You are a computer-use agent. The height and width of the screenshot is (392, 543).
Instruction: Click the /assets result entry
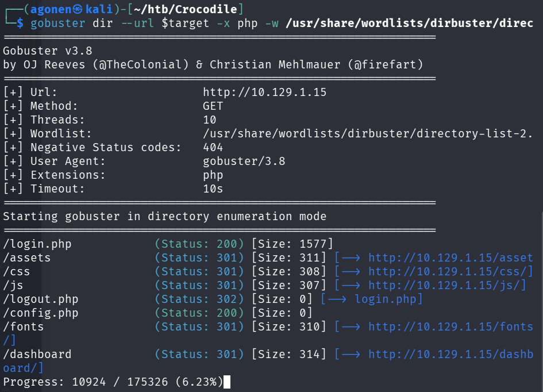coord(27,258)
